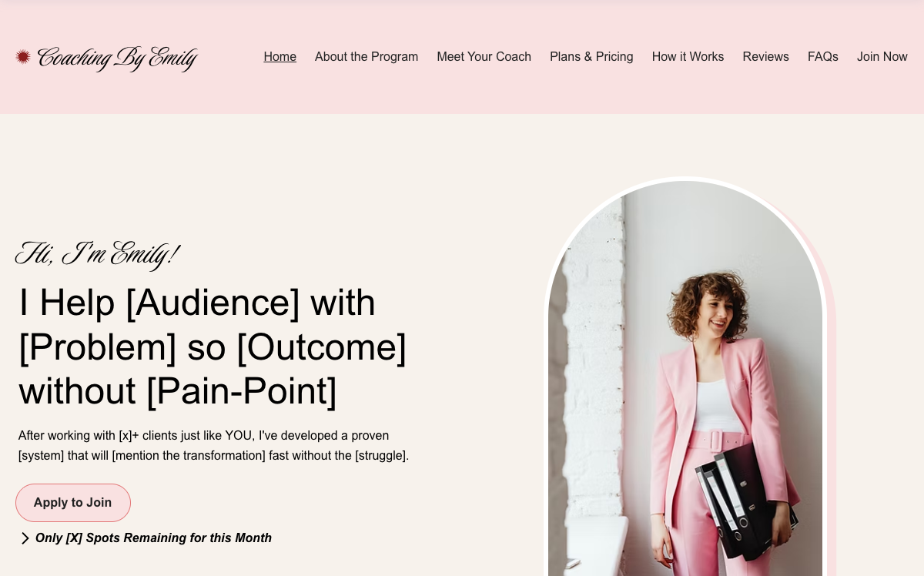The height and width of the screenshot is (576, 924).
Task: Click the After working with clients paragraph
Action: (x=213, y=445)
